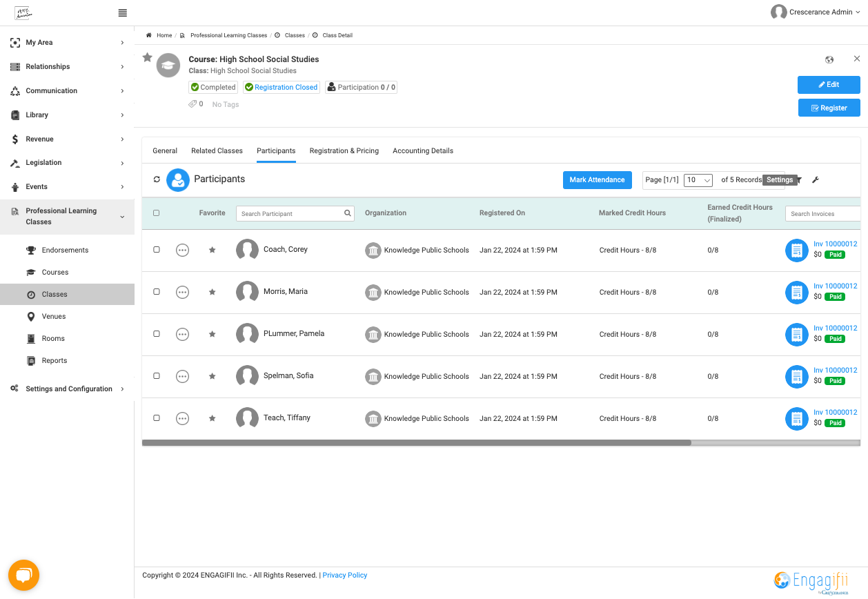Expand the My Area menu
The width and height of the screenshot is (868, 599).
click(67, 43)
